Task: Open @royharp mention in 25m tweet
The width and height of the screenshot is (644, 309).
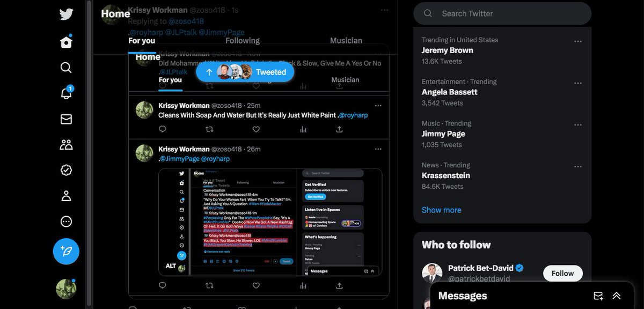Action: coord(353,115)
